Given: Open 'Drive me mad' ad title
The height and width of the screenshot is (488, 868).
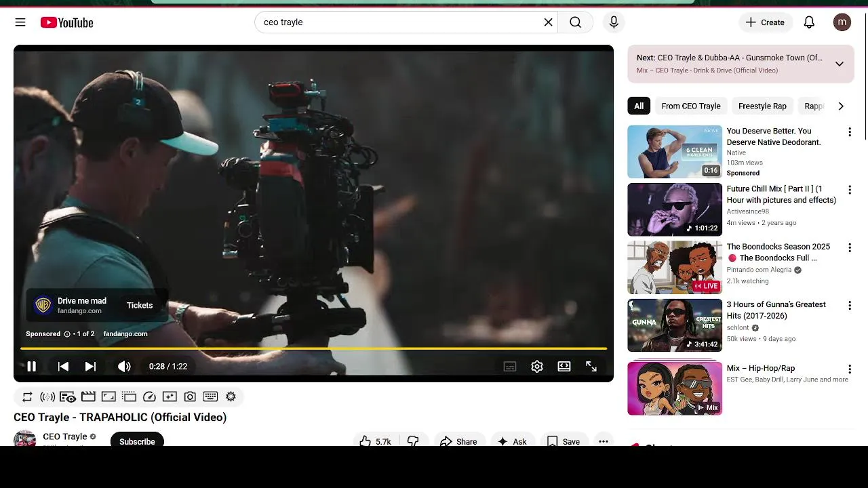Looking at the screenshot, I should 82,301.
